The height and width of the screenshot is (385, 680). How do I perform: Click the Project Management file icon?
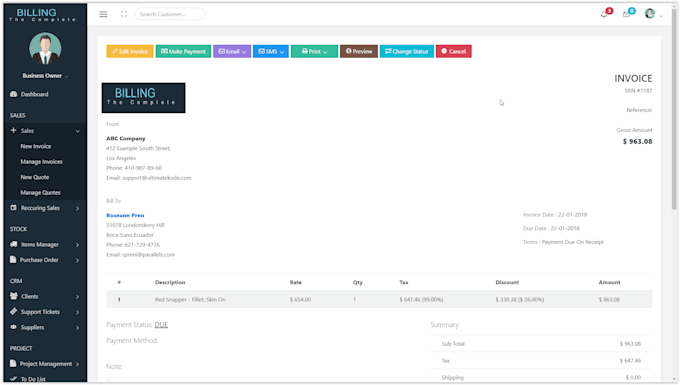pos(13,363)
